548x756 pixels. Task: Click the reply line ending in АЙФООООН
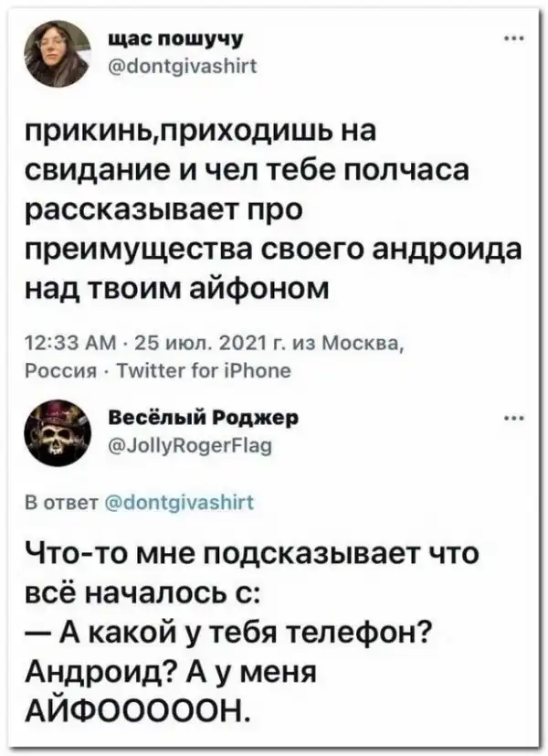[137, 708]
